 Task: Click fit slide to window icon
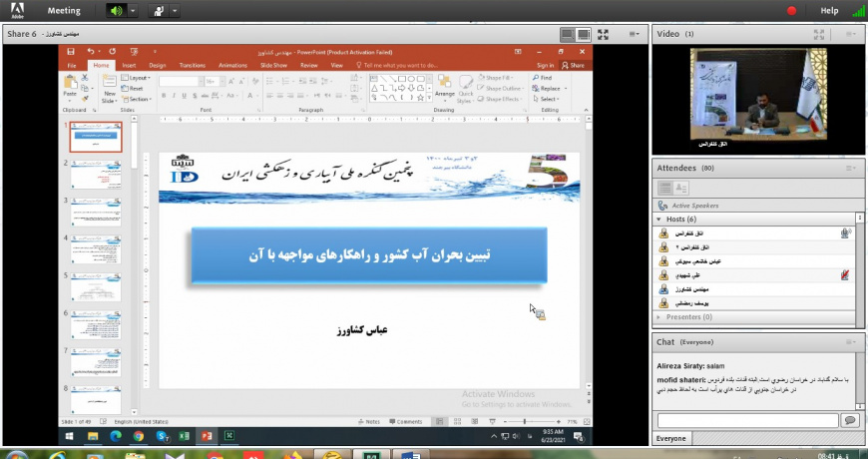tap(587, 422)
